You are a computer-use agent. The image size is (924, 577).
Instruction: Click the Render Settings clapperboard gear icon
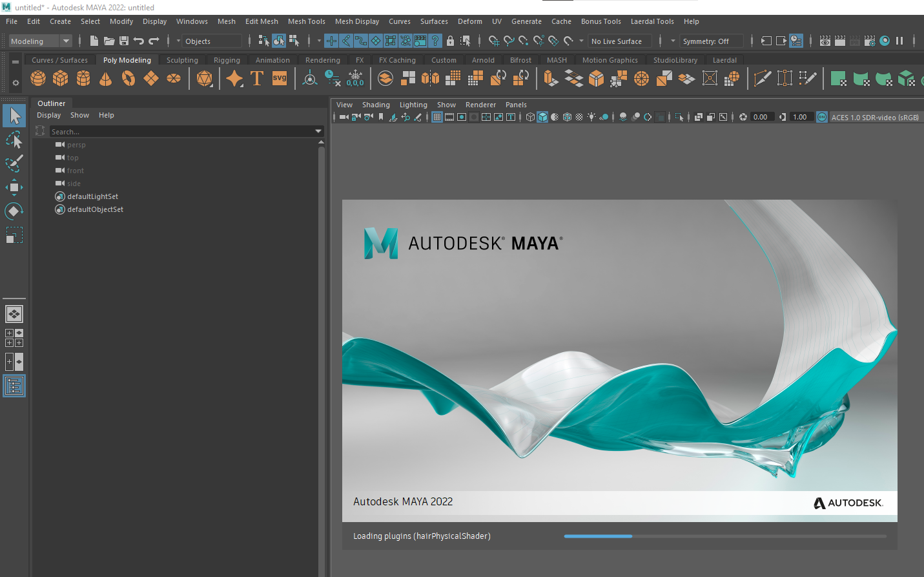tap(870, 41)
